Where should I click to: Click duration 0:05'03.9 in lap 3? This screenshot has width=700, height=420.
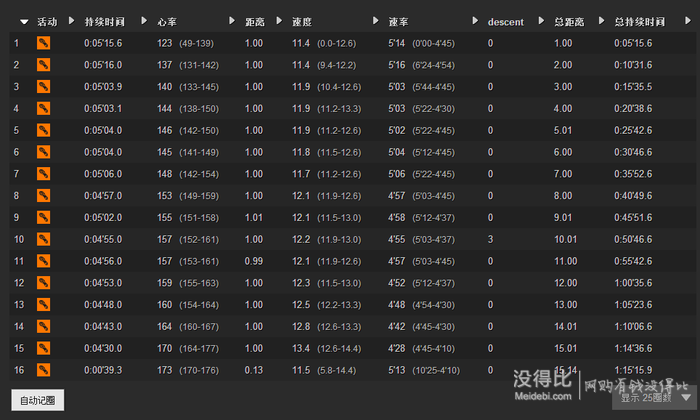(x=103, y=87)
